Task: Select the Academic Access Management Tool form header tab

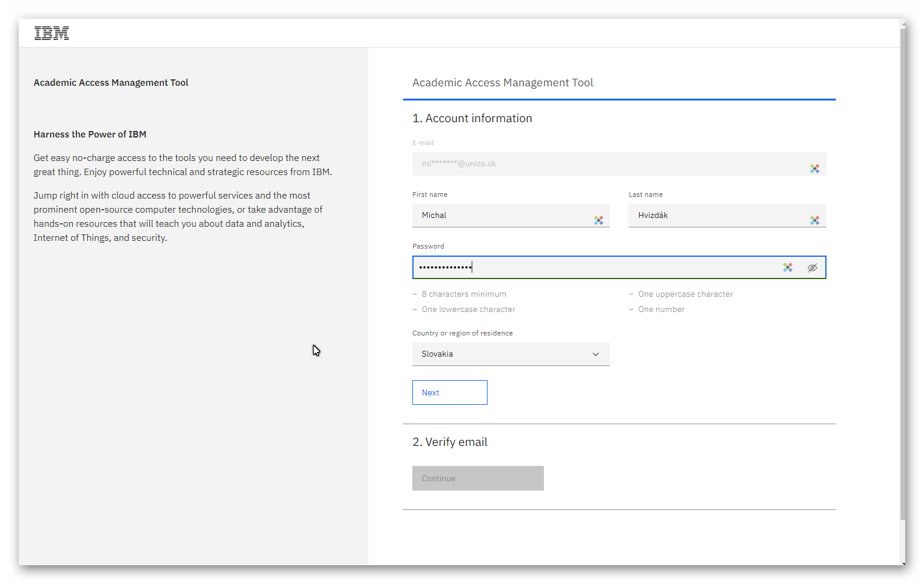Action: pos(503,83)
